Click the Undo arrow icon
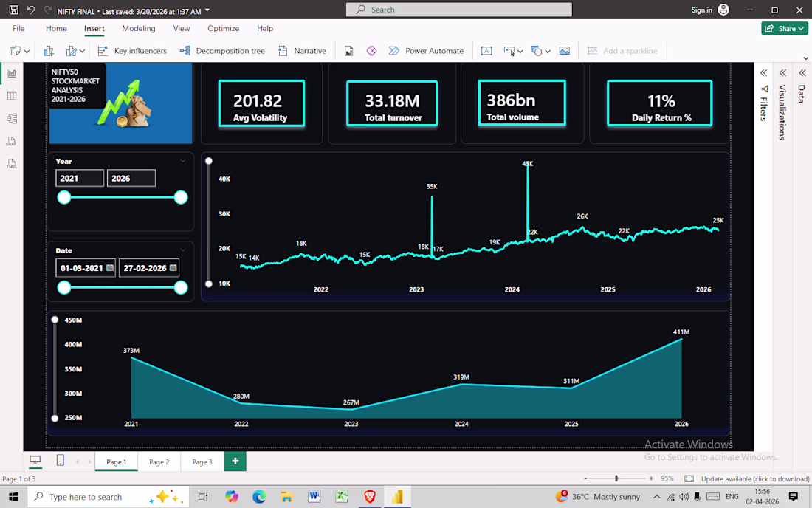812x508 pixels. click(30, 10)
